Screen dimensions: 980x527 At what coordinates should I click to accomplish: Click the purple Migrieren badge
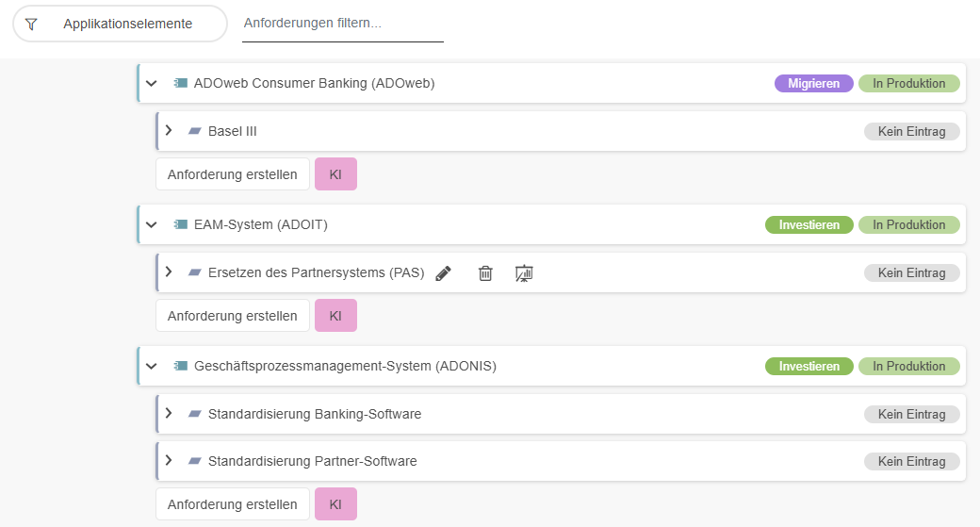813,83
